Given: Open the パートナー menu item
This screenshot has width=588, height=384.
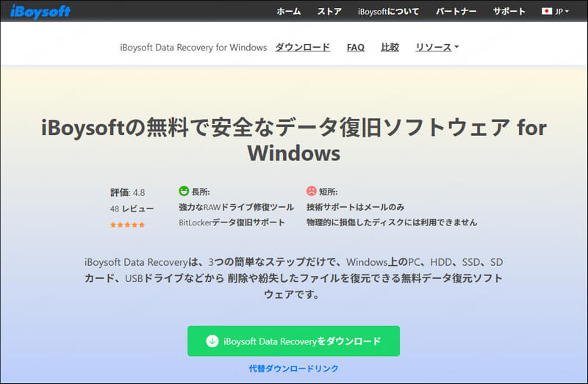Looking at the screenshot, I should [x=456, y=11].
